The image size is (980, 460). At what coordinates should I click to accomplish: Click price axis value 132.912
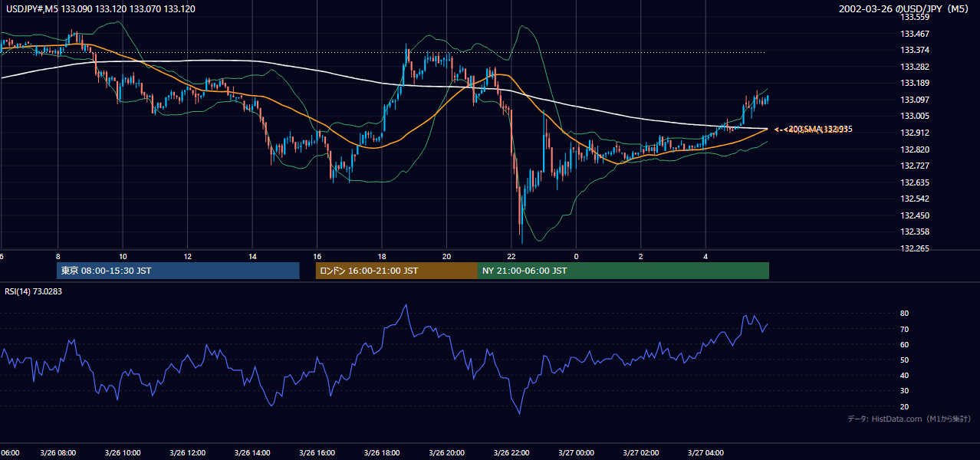click(x=914, y=133)
